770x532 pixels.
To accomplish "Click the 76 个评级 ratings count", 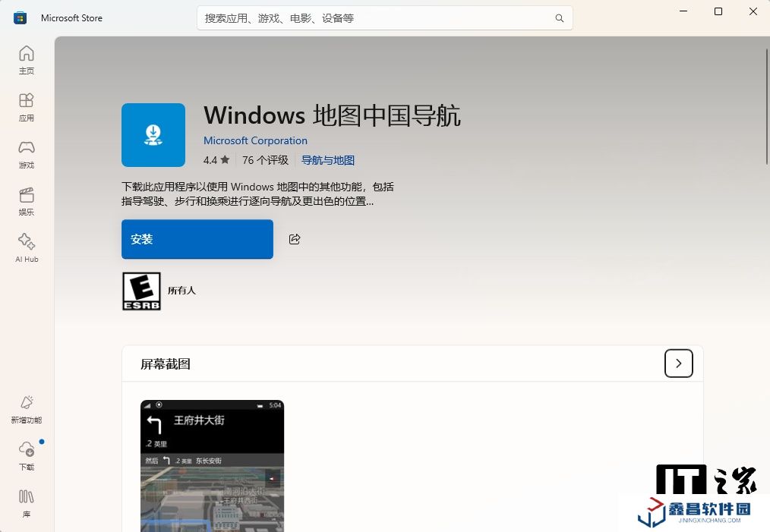I will pyautogui.click(x=265, y=160).
